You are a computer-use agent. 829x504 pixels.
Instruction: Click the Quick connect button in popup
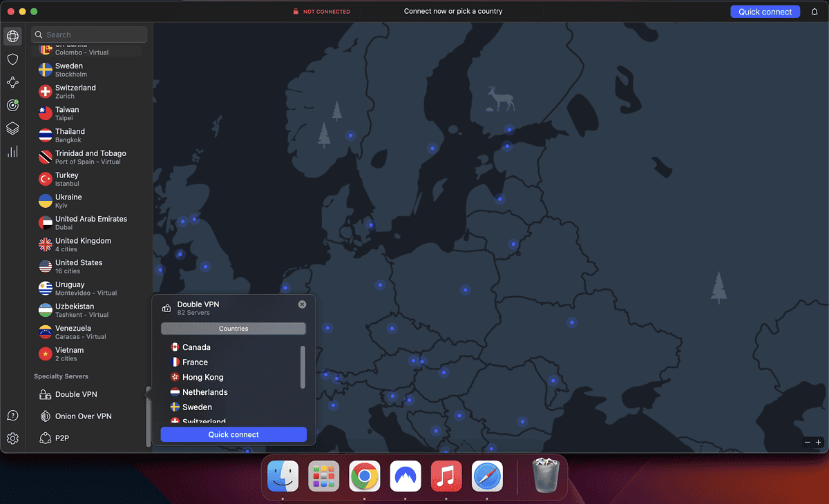point(234,434)
